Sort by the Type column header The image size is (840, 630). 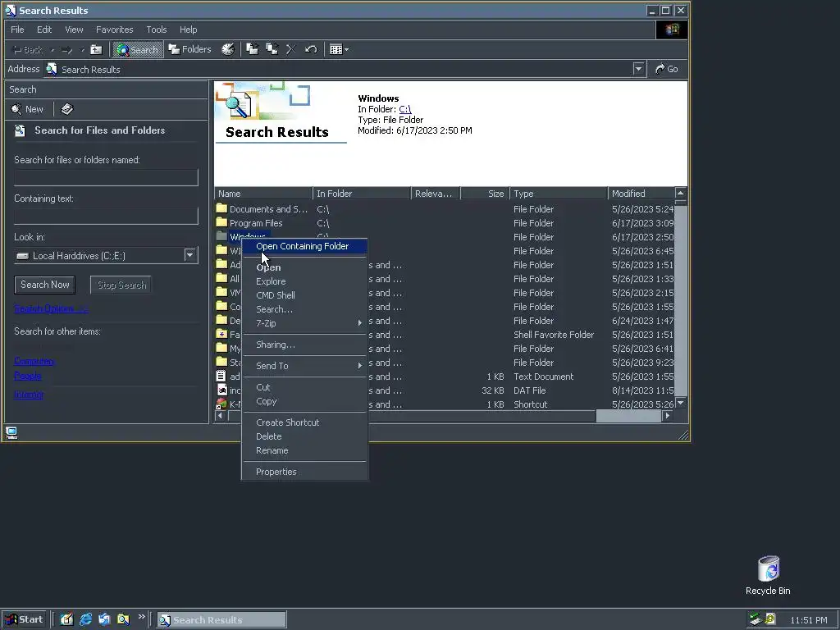558,194
